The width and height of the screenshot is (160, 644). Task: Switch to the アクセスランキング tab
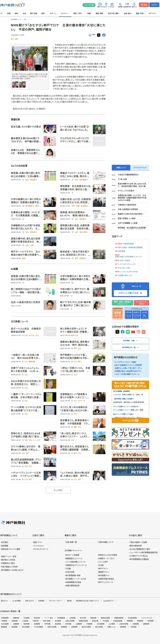140,168
